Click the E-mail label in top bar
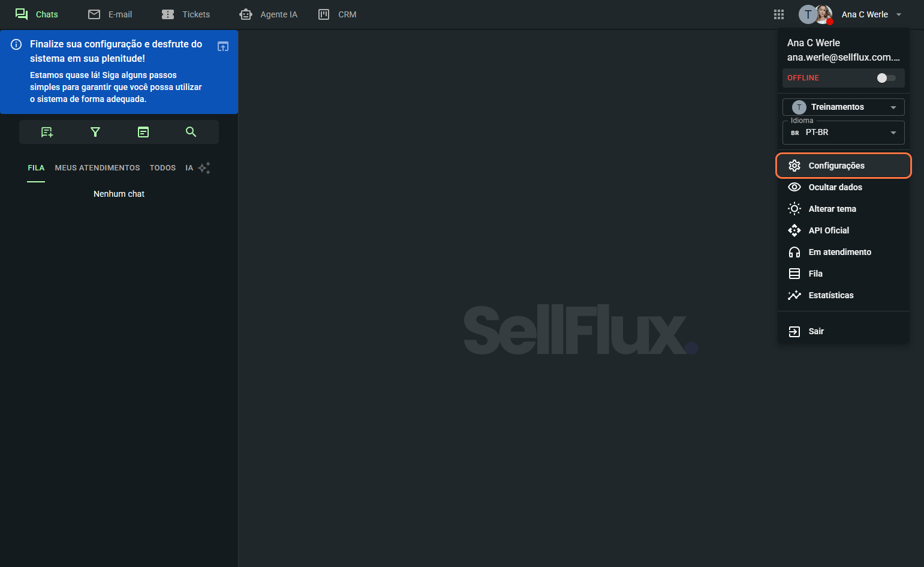Viewport: 924px width, 567px height. (120, 14)
